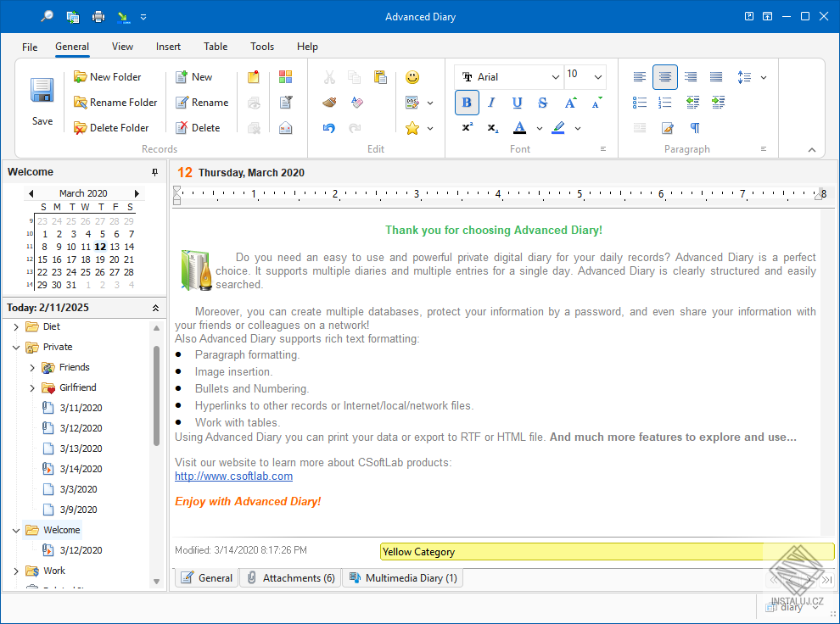The image size is (840, 624).
Task: Set center text alignment
Action: coord(665,77)
